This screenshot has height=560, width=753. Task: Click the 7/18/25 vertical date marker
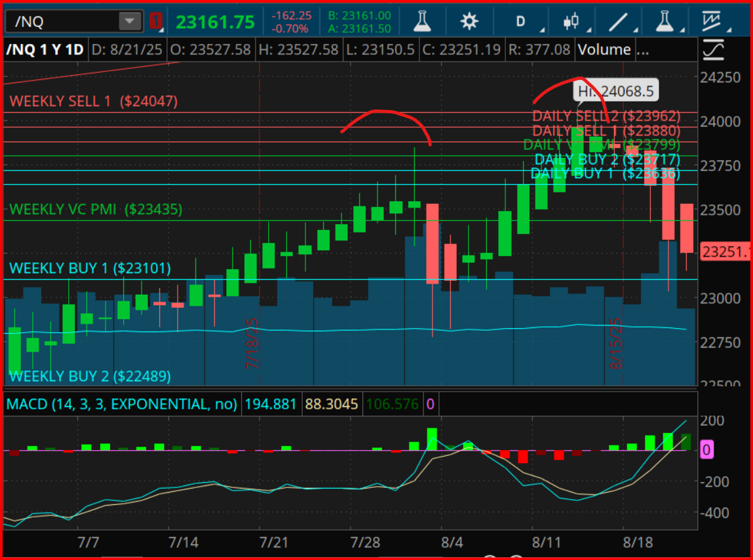pos(252,344)
